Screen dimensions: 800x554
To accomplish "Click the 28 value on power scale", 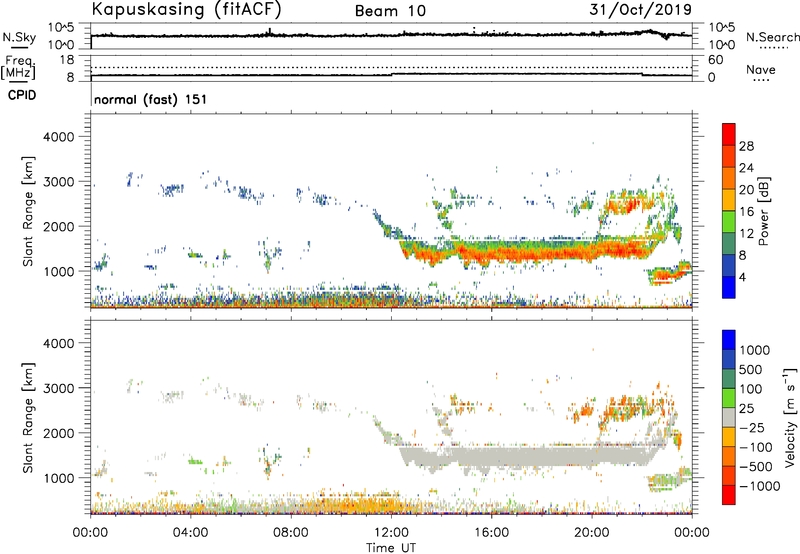I will coord(746,146).
